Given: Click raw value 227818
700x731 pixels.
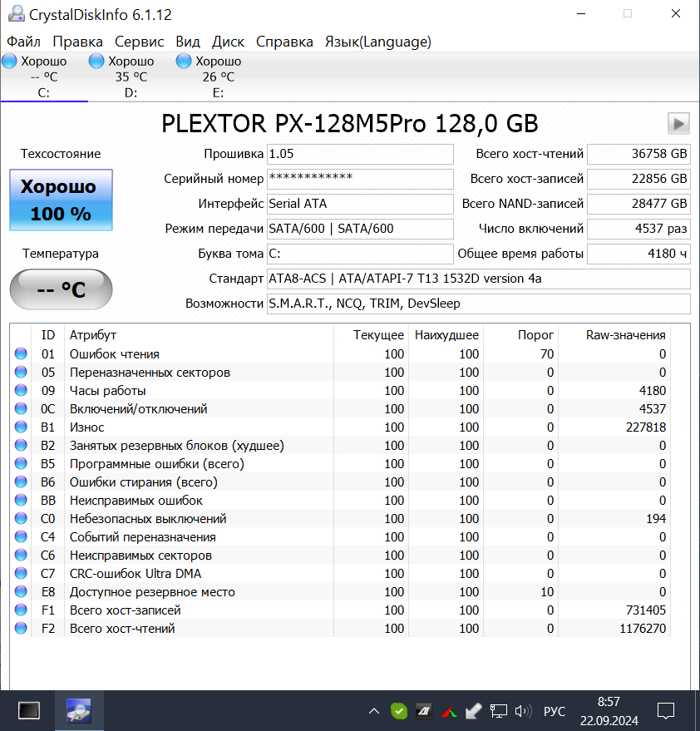Looking at the screenshot, I should pos(645,427).
